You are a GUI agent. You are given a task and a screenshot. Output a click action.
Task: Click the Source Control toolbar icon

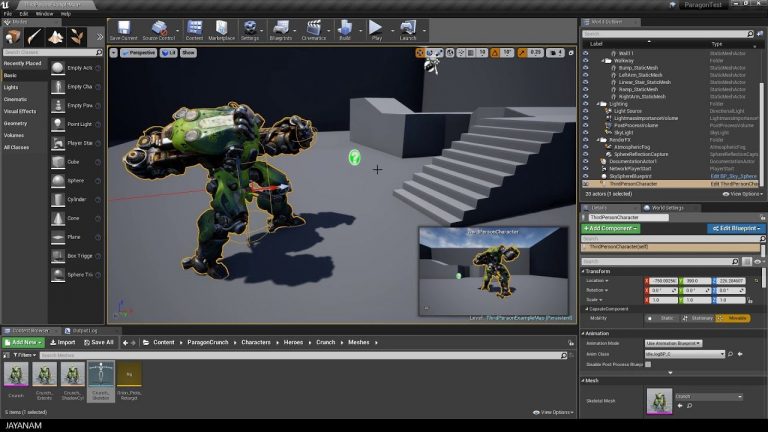pyautogui.click(x=158, y=29)
